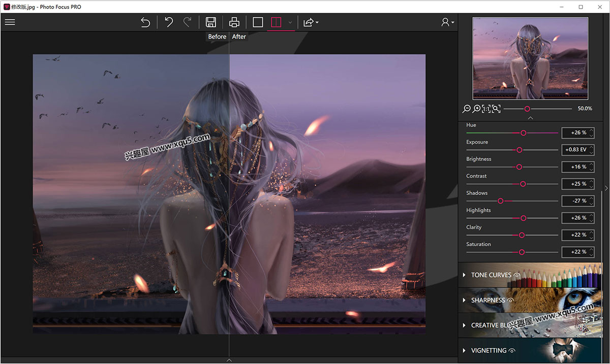Collapse the navigator panel with up chevron
610x364 pixels.
tap(530, 118)
